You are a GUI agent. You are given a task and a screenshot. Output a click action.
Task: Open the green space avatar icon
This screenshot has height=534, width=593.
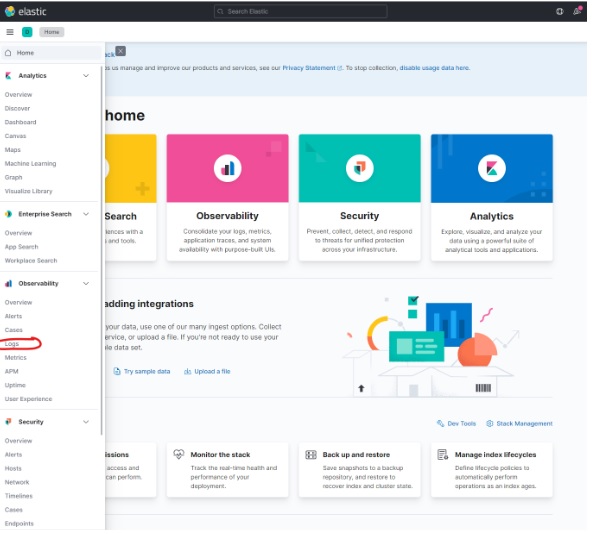27,32
